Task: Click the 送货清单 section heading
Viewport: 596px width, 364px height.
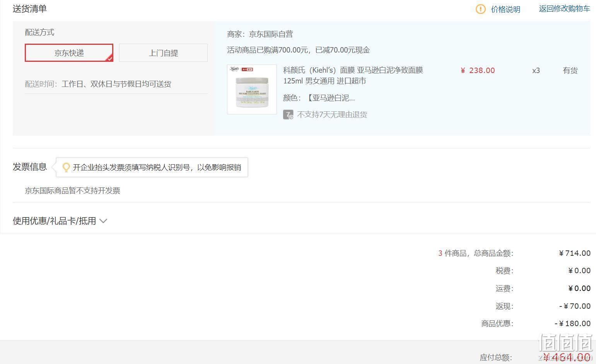Action: (30, 9)
